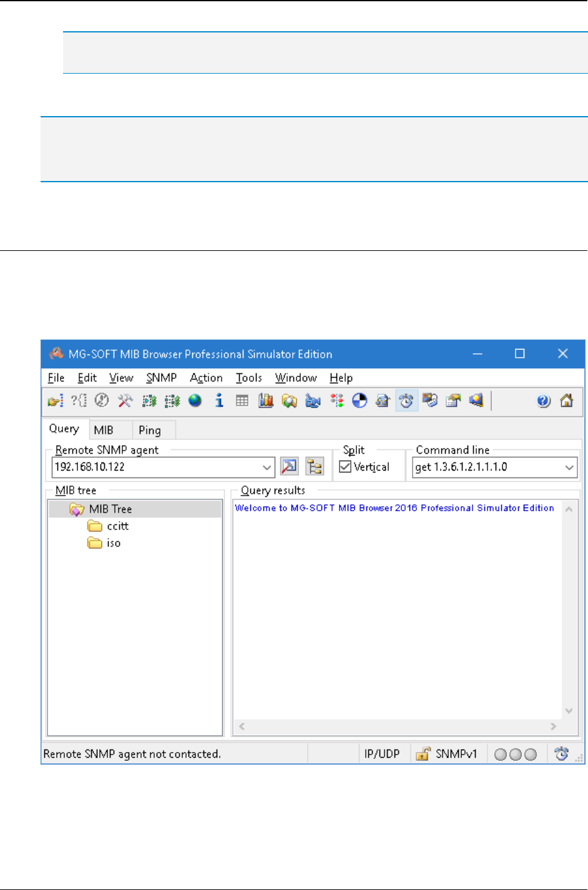Click the blue letter i info icon
This screenshot has width=588, height=890.
point(219,401)
